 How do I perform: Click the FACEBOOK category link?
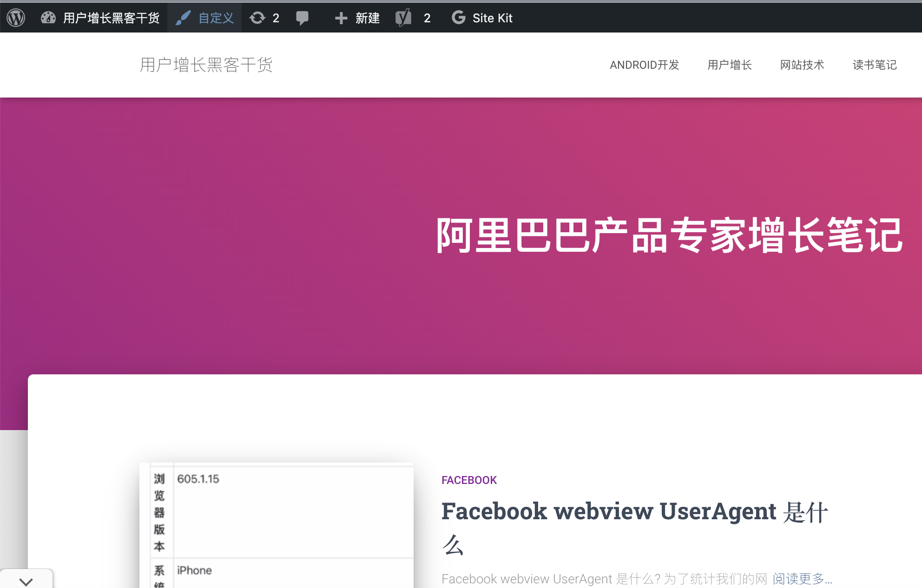pyautogui.click(x=469, y=480)
